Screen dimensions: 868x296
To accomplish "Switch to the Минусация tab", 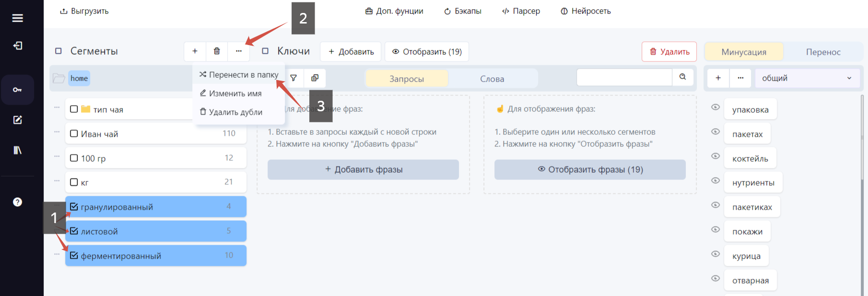I will pos(744,52).
